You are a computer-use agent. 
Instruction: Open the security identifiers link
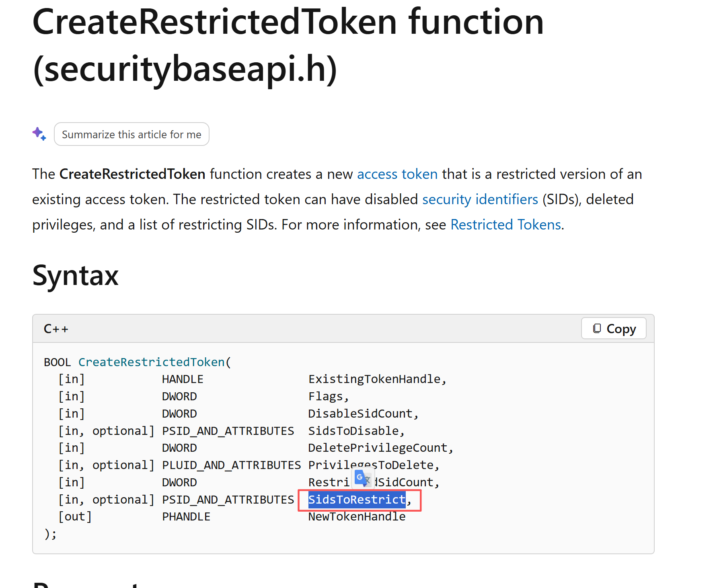480,199
